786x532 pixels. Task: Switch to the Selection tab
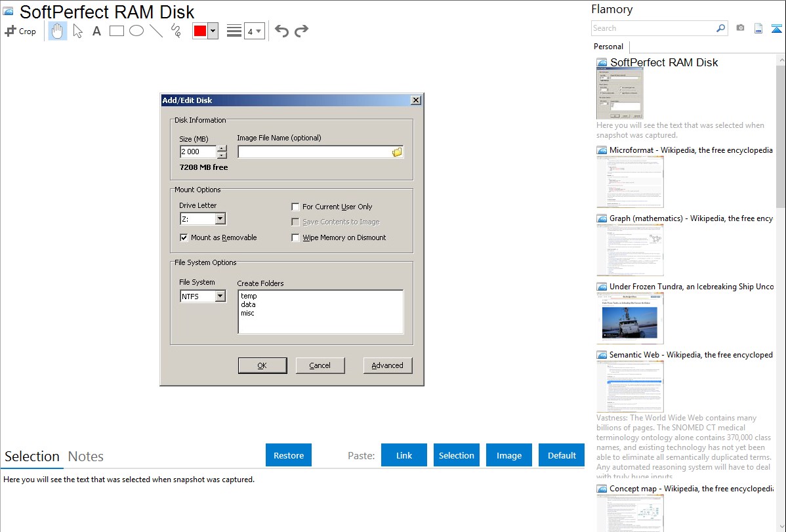click(x=32, y=457)
